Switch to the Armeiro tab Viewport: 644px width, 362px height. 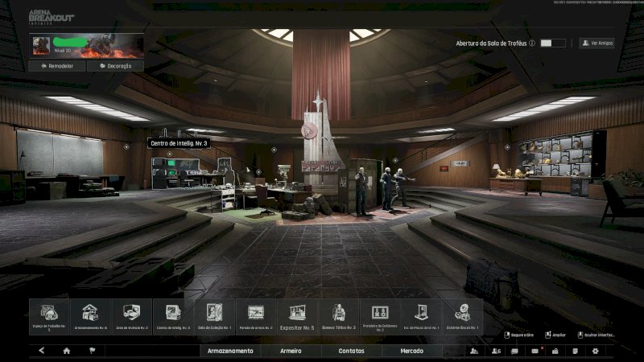coord(291,351)
